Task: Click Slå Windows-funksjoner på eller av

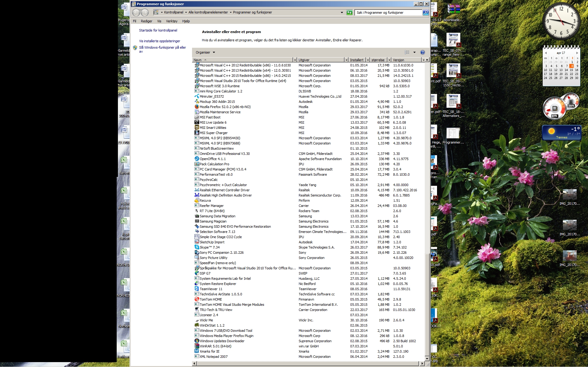Action: (162, 49)
